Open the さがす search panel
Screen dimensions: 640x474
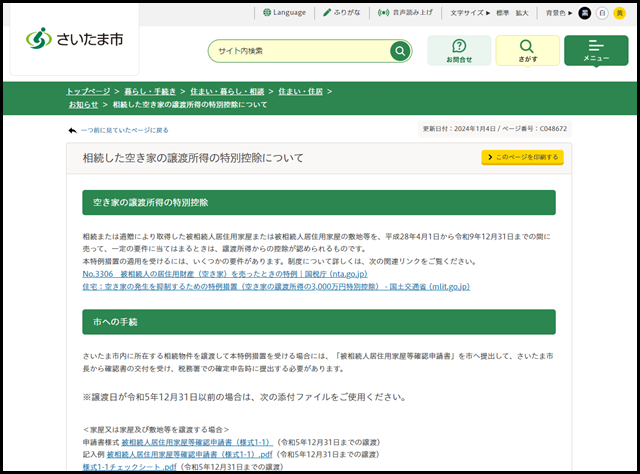point(527,51)
